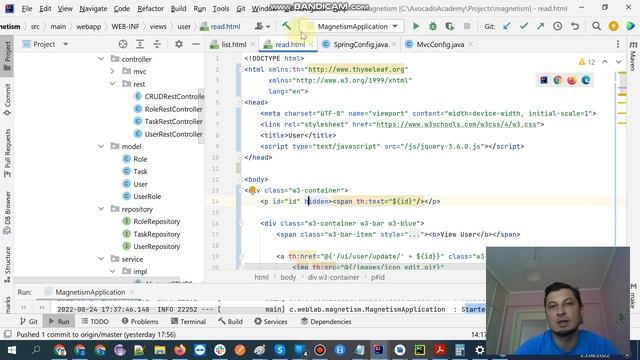Open Skype from the Windows taskbar

point(280,350)
